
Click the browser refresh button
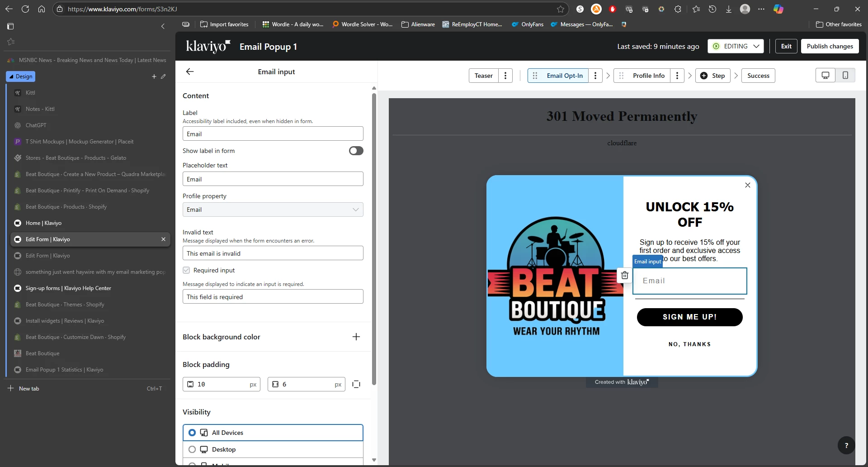[25, 9]
